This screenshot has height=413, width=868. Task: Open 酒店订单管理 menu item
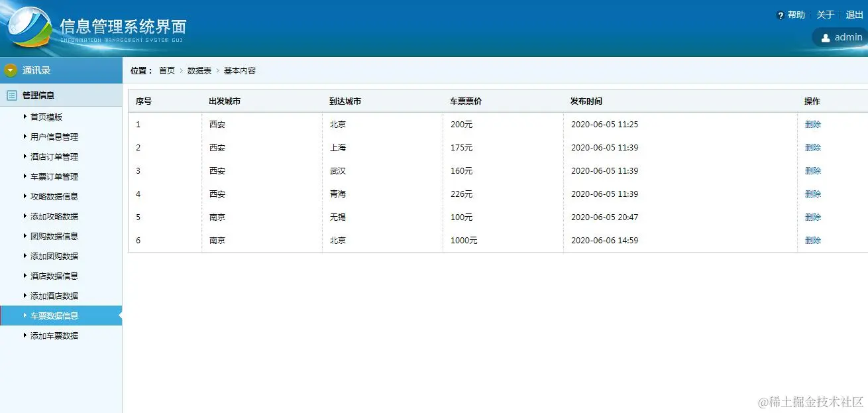click(x=54, y=157)
